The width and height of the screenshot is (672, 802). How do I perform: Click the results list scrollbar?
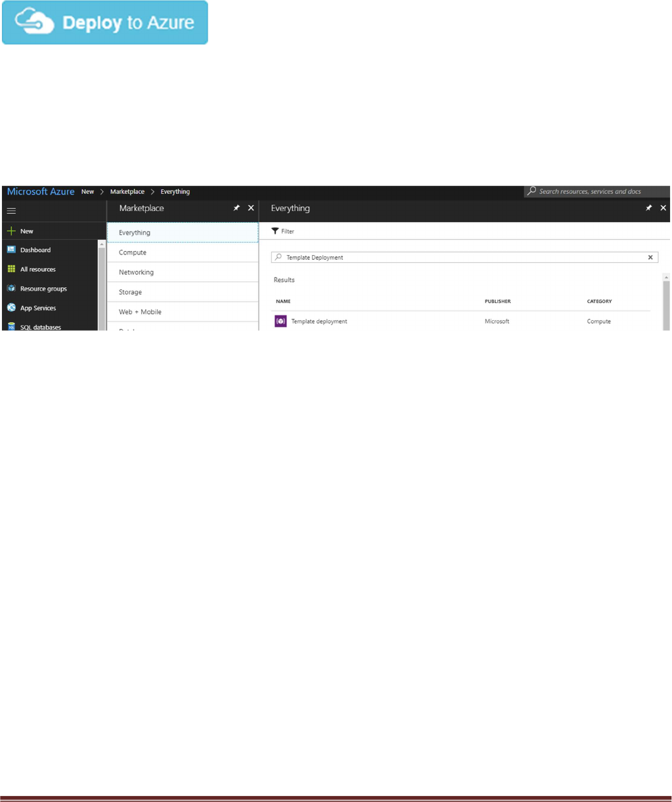(666, 302)
